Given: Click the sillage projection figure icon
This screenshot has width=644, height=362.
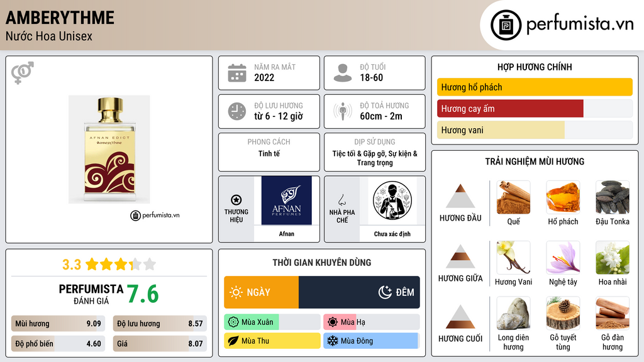Looking at the screenshot, I should [x=343, y=111].
